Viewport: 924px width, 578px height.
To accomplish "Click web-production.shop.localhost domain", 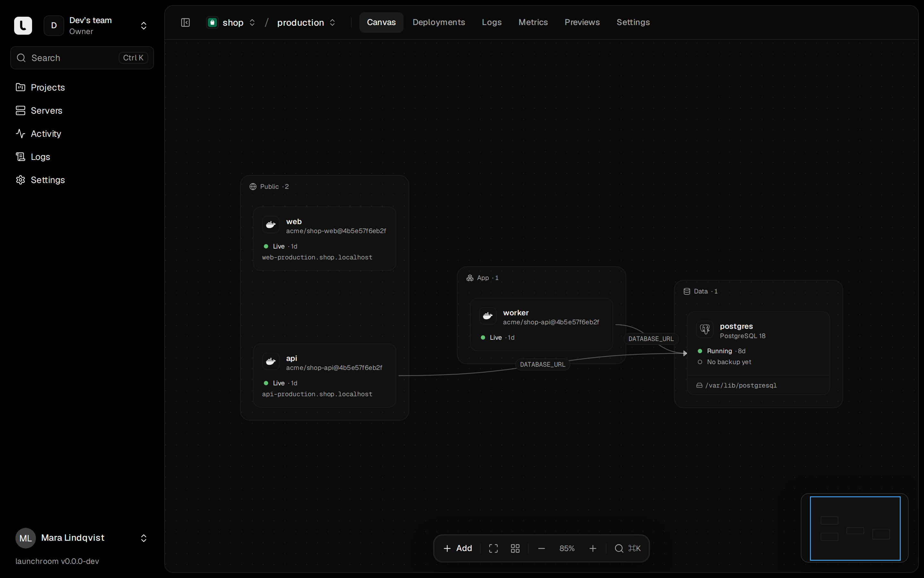I will (x=317, y=257).
